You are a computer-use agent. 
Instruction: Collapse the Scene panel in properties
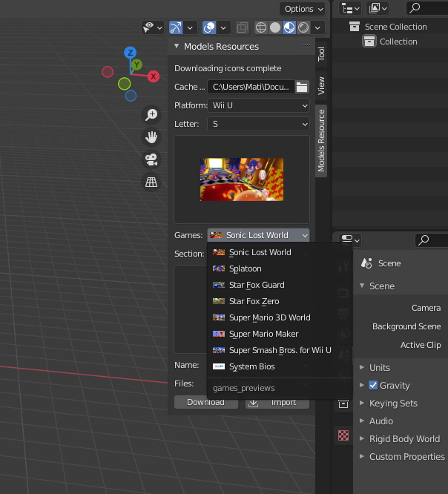[362, 286]
